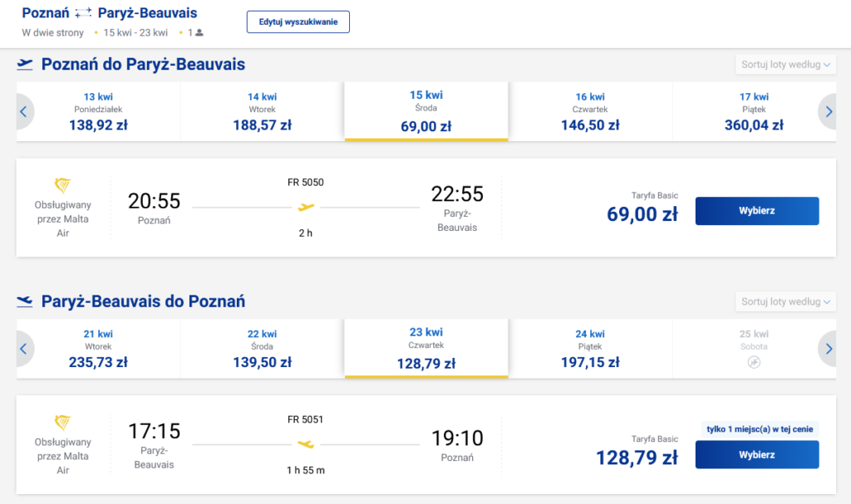
Task: Click Wybierz for the 128,79 zł flight
Action: click(756, 455)
